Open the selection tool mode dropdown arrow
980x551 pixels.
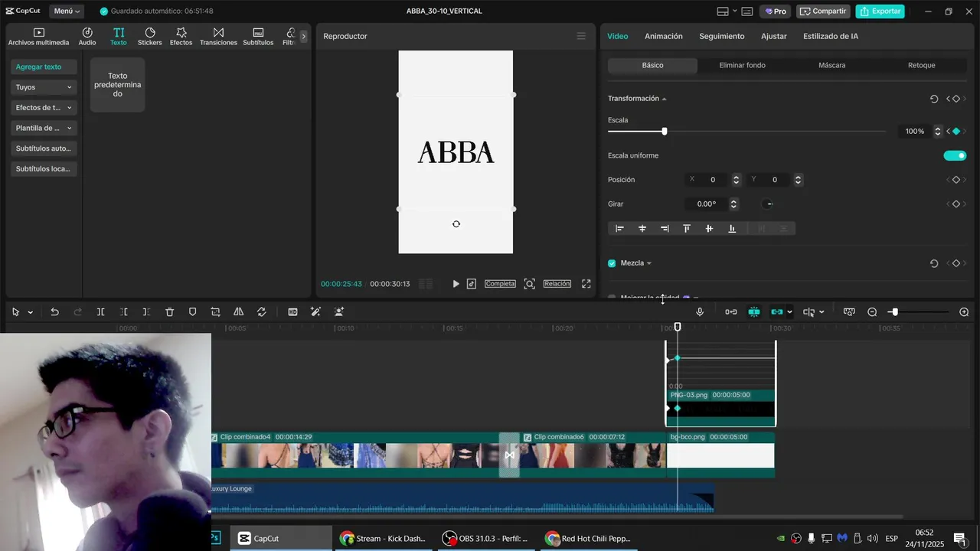point(31,312)
